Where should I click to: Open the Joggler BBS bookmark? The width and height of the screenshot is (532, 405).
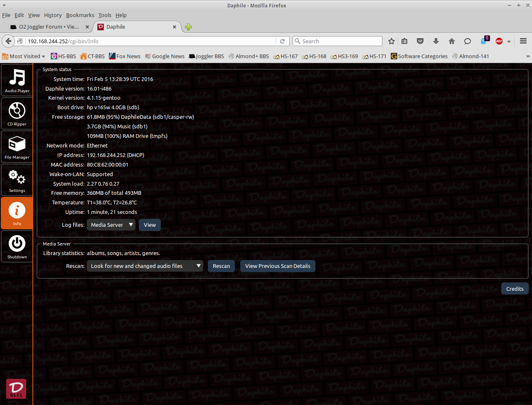point(206,56)
